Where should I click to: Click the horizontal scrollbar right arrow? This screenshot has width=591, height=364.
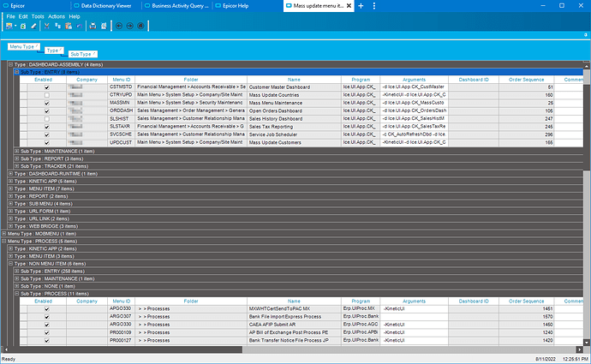(580, 349)
